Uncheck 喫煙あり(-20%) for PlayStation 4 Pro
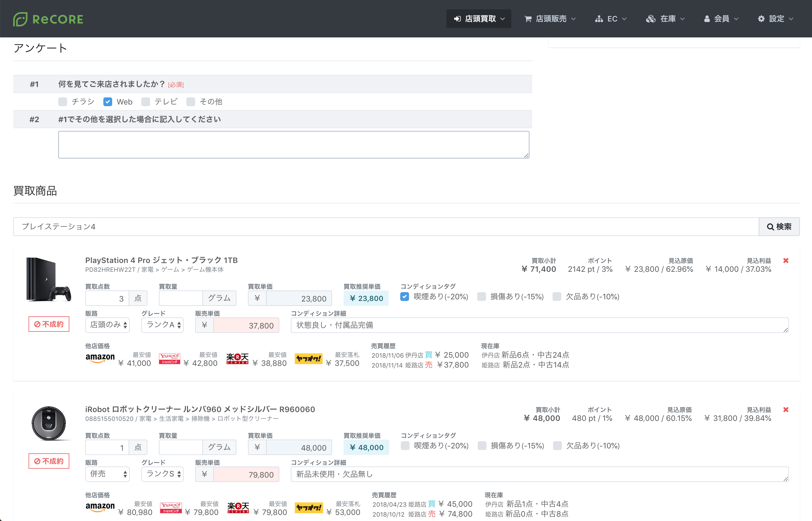Screen dimensions: 812x521 click(x=405, y=297)
